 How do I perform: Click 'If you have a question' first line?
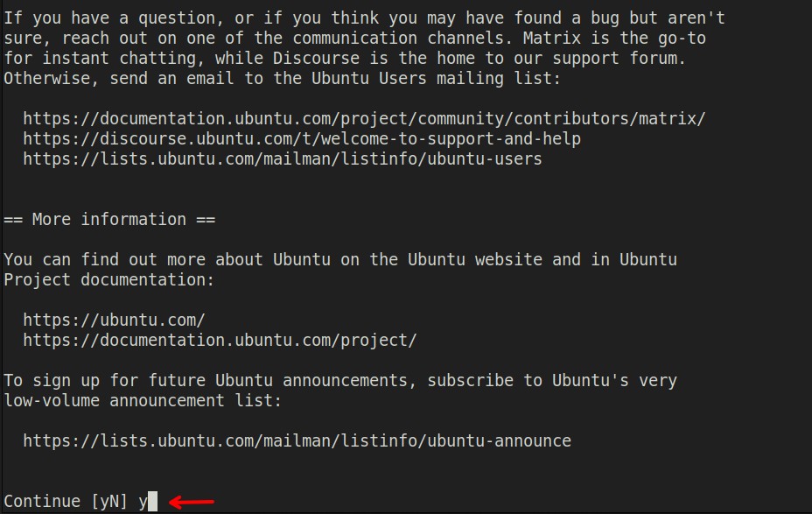pyautogui.click(x=364, y=18)
